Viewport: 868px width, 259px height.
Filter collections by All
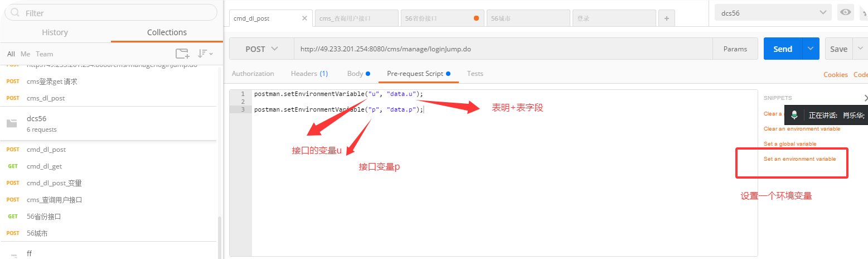11,54
